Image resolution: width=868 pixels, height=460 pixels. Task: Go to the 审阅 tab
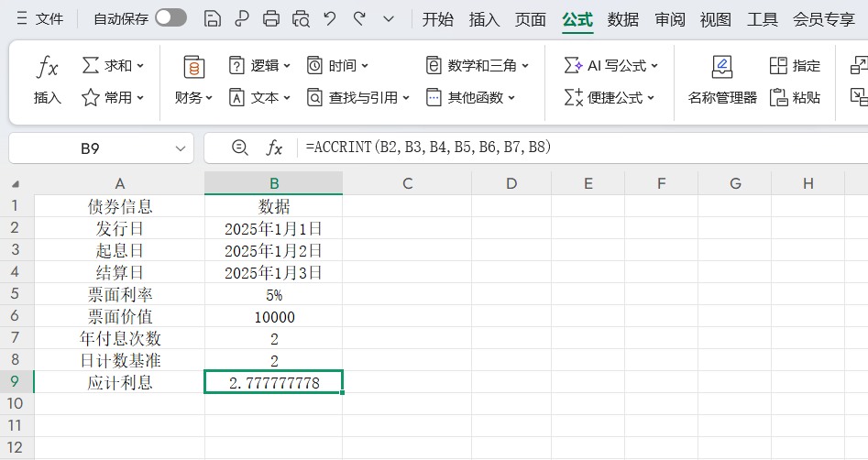coord(670,20)
